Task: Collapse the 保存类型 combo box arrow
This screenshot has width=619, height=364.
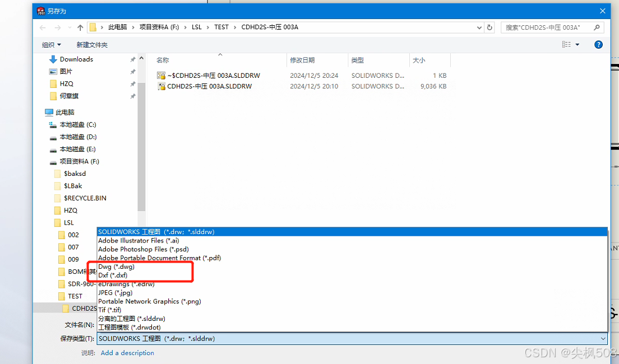Action: [x=603, y=339]
